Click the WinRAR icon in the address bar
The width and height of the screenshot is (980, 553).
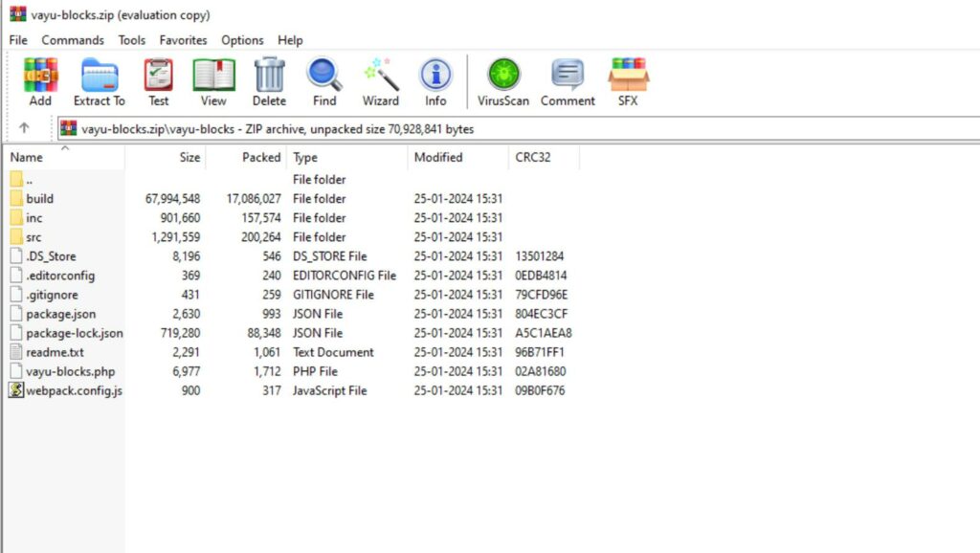point(69,129)
